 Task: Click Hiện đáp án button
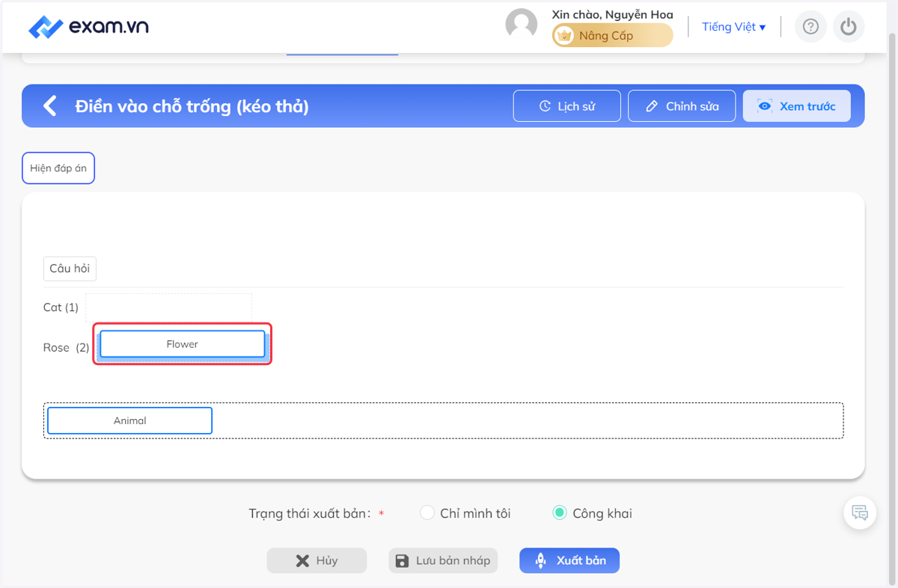[x=58, y=168]
